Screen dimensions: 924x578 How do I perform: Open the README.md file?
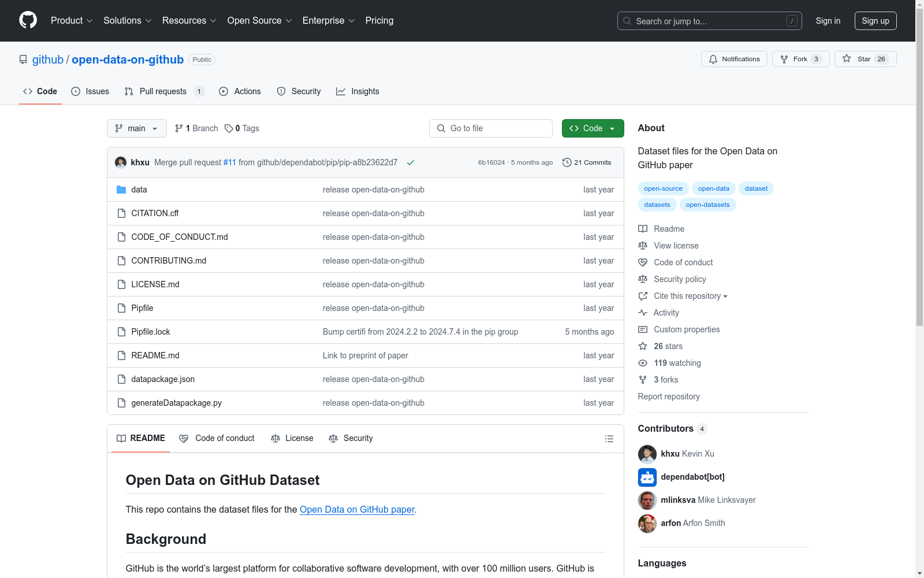(155, 355)
